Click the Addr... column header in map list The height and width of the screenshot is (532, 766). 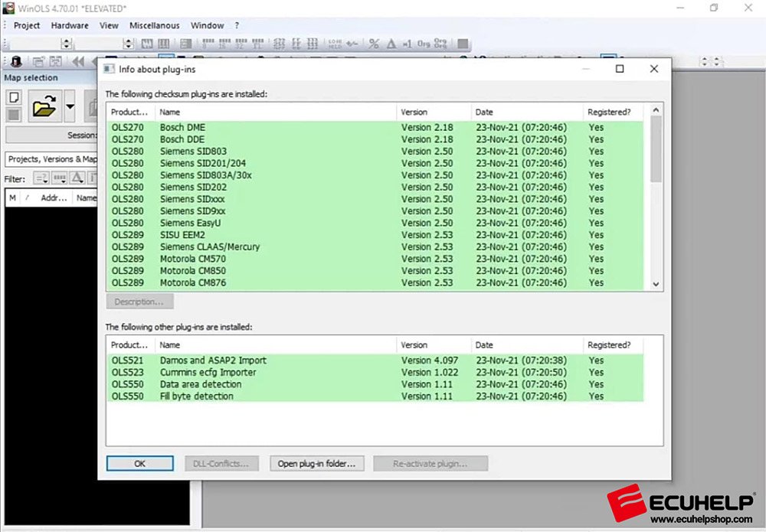tap(54, 197)
